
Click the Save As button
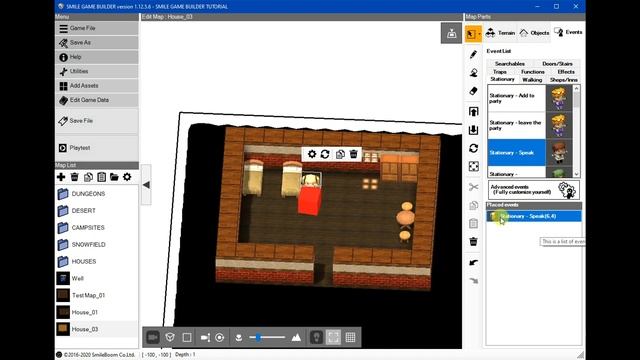pos(97,42)
